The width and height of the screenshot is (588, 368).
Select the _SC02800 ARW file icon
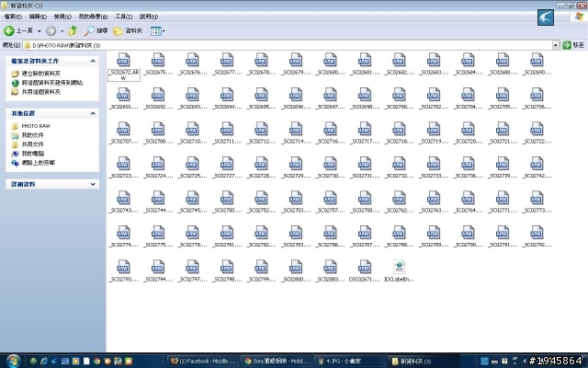(296, 268)
